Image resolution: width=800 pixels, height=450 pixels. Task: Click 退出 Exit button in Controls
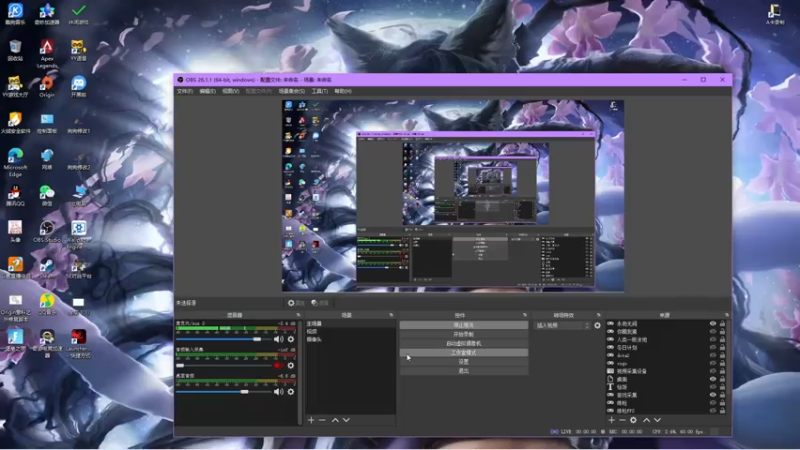[x=464, y=371]
